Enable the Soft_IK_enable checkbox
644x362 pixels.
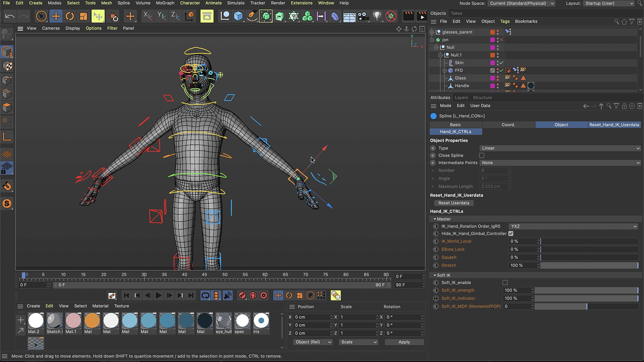(x=505, y=283)
